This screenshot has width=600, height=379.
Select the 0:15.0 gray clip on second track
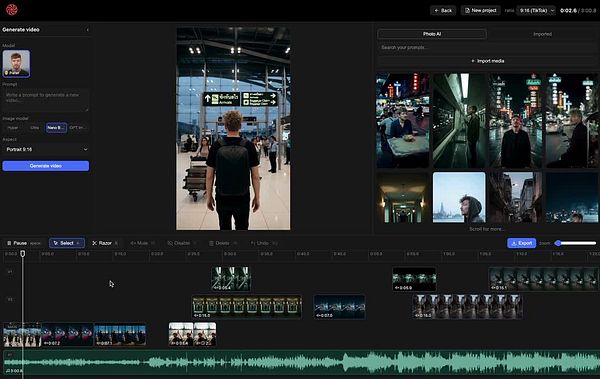click(x=467, y=307)
